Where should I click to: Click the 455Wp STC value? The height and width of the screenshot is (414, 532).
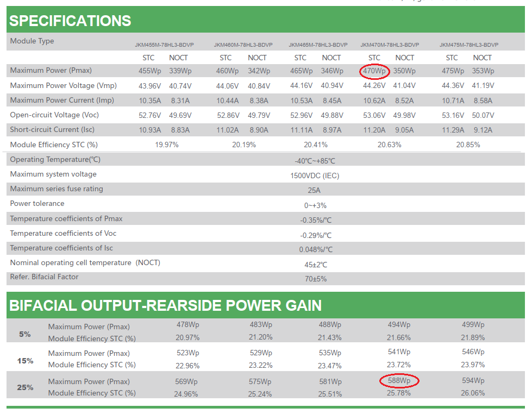[149, 71]
